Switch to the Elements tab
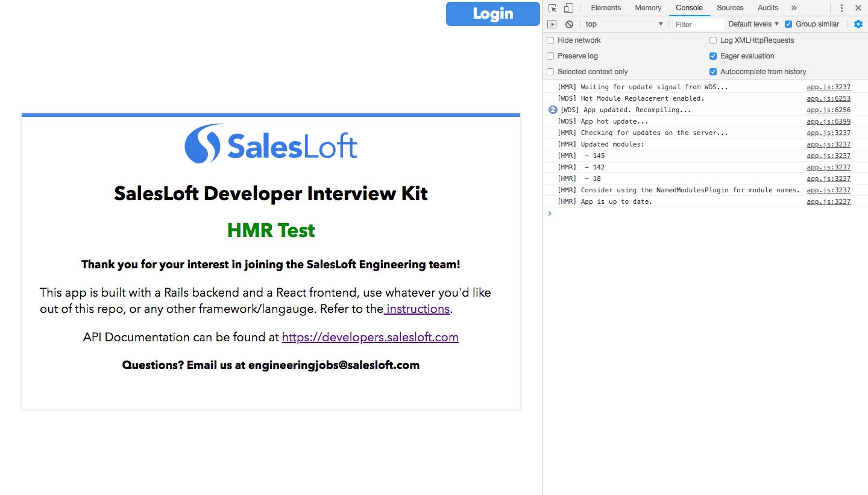 tap(606, 8)
